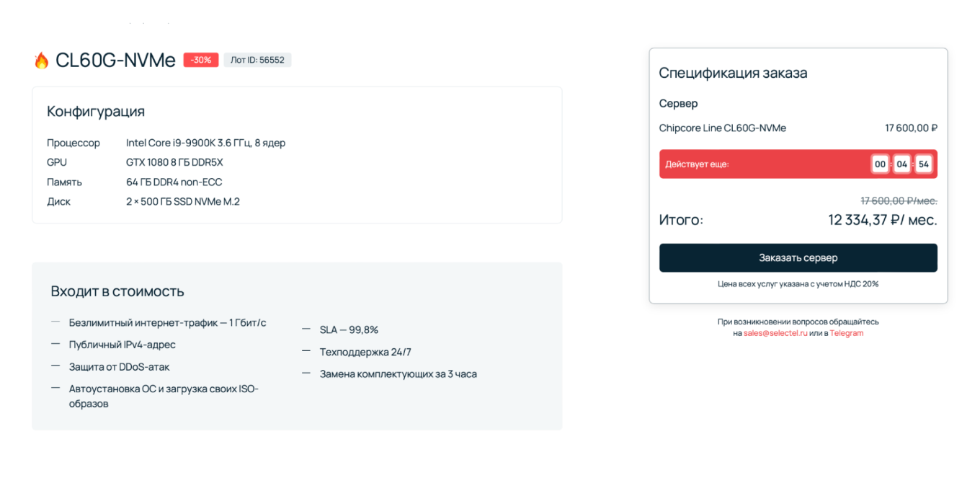
Task: Click the Спецификация заказа heading
Action: click(x=733, y=73)
